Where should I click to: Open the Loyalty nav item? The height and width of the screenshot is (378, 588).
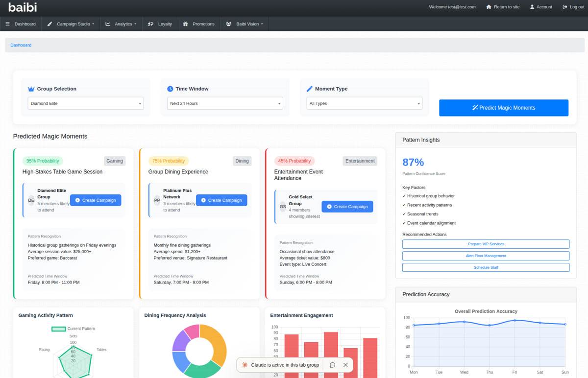(x=160, y=24)
